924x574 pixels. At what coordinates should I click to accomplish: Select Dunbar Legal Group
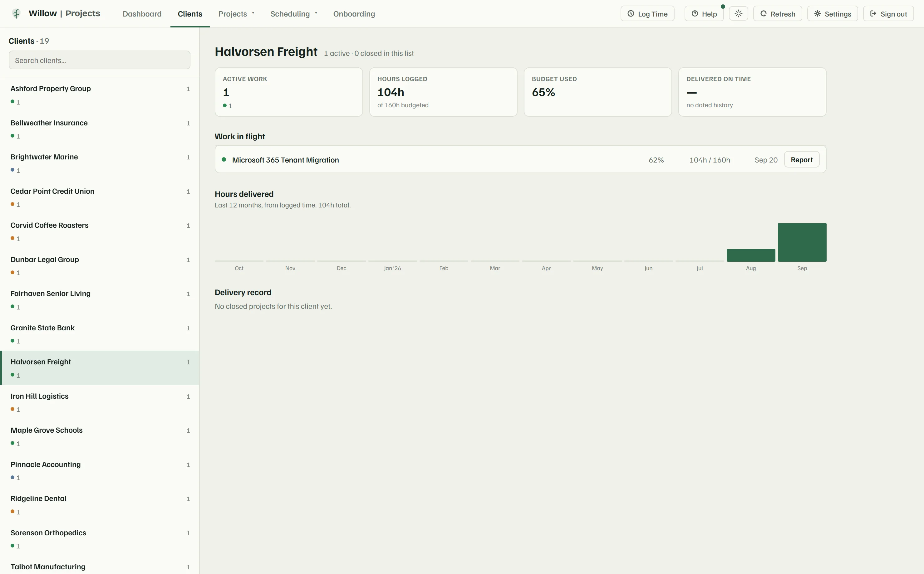pyautogui.click(x=100, y=265)
